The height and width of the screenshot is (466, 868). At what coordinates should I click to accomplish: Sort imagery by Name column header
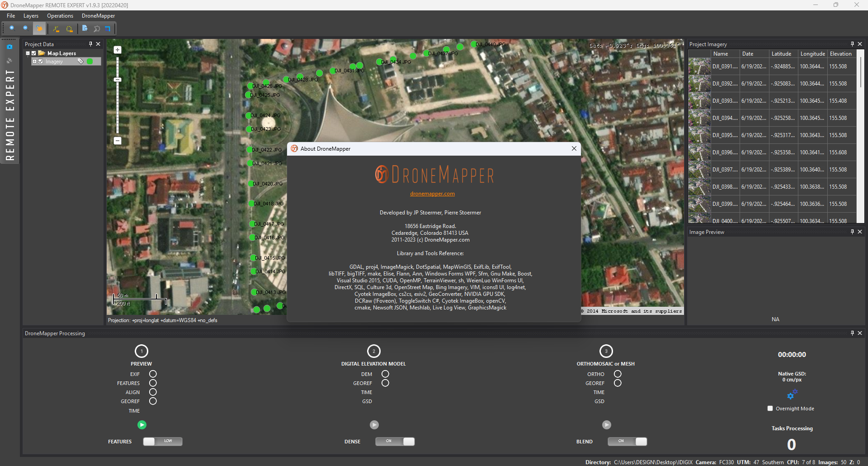pos(725,54)
